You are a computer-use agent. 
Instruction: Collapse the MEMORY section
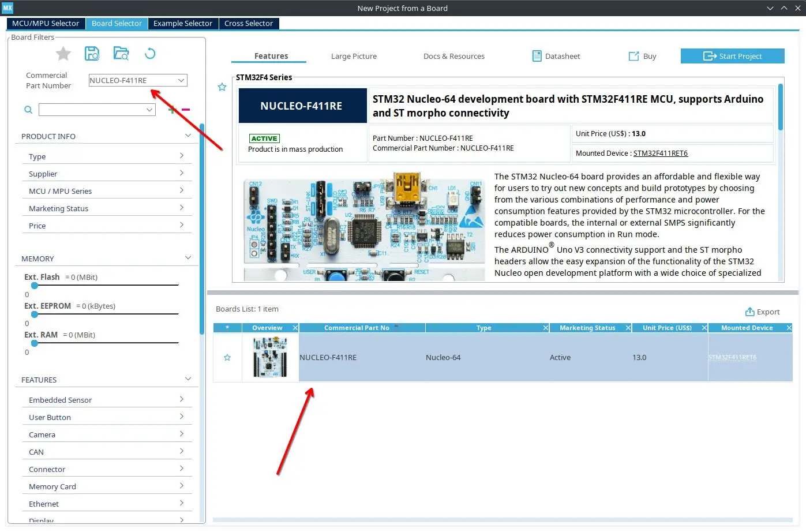188,258
